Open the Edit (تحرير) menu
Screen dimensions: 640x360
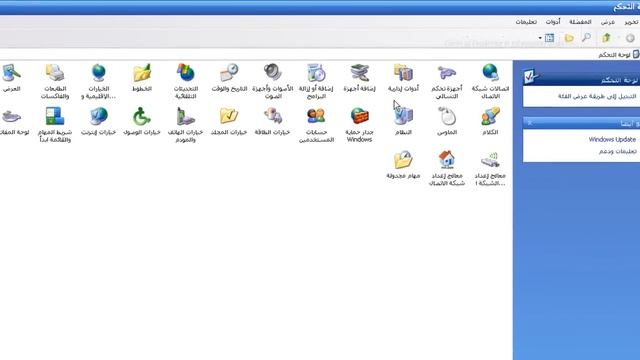[x=632, y=22]
